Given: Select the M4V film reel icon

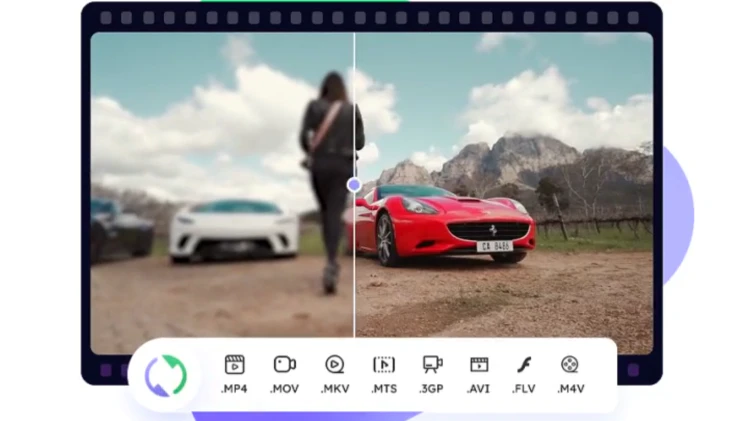Looking at the screenshot, I should (570, 365).
